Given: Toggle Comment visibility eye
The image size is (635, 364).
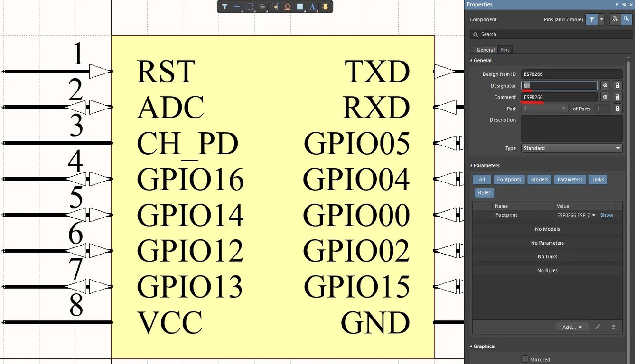Looking at the screenshot, I should 605,97.
